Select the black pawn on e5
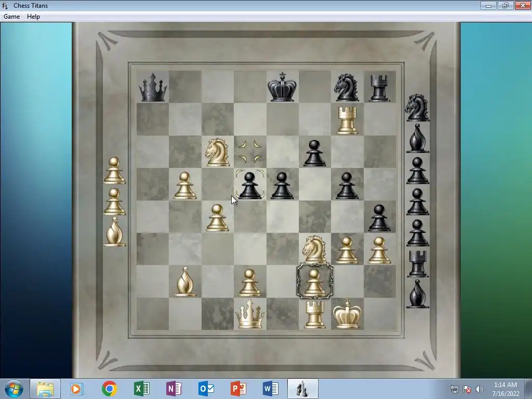Viewport: 532px width, 399px height. tap(282, 185)
